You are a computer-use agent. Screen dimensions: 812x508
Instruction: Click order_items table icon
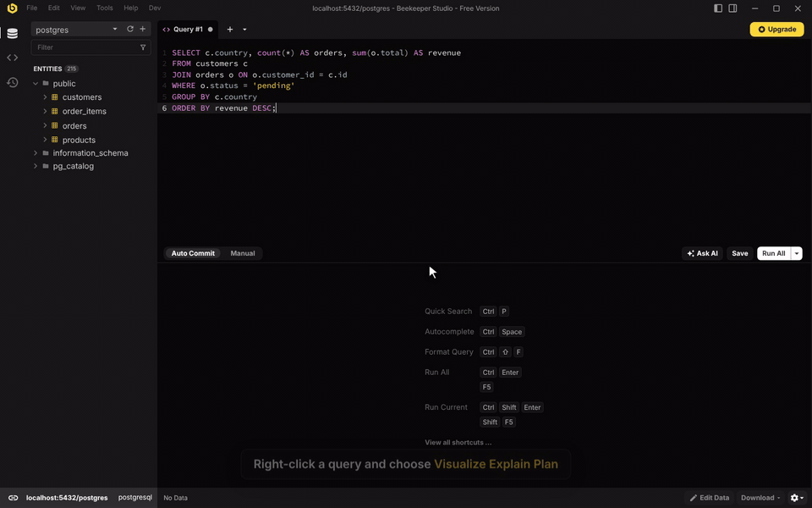[x=54, y=111]
